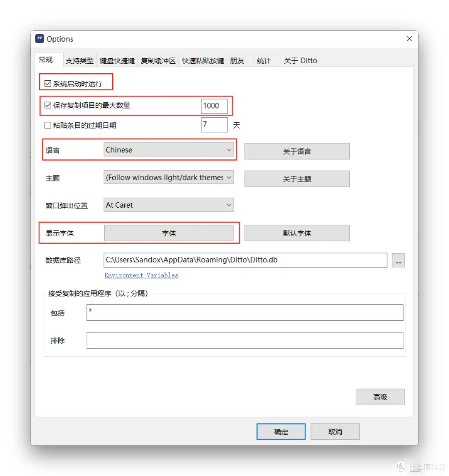Image resolution: width=449 pixels, height=476 pixels.
Task: Open the 键盘快捷键 tab
Action: pos(117,61)
